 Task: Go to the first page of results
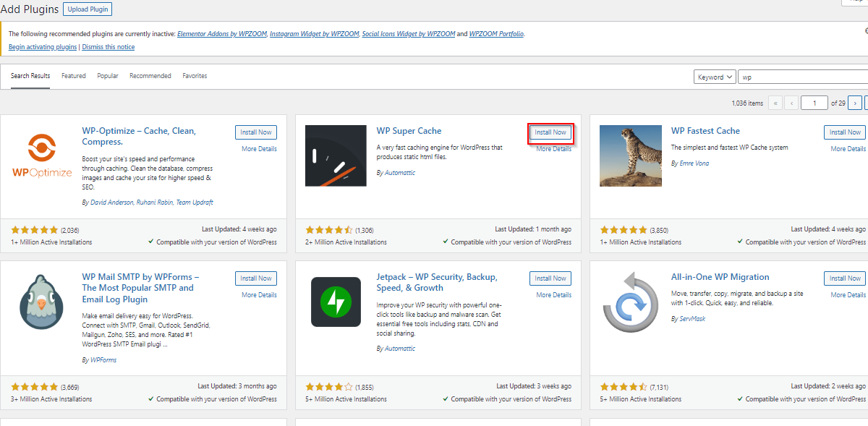click(x=775, y=103)
